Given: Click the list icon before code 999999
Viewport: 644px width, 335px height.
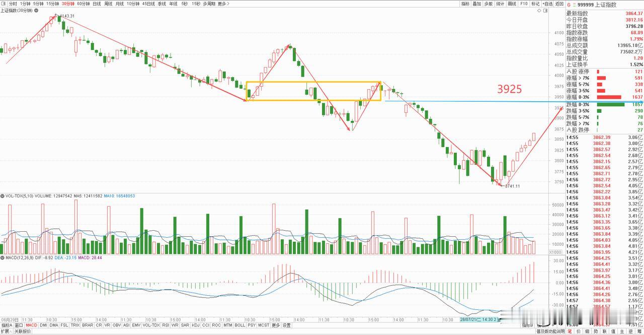Looking at the screenshot, I should point(574,5).
